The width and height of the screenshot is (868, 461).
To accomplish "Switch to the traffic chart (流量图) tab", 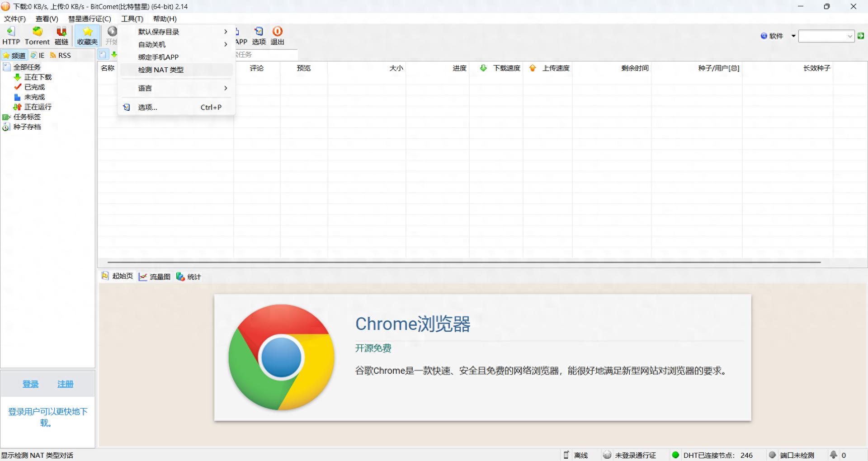I will coord(155,277).
